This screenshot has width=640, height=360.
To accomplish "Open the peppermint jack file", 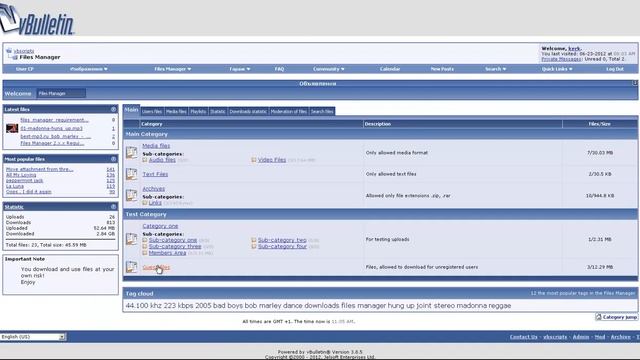I will [24, 180].
